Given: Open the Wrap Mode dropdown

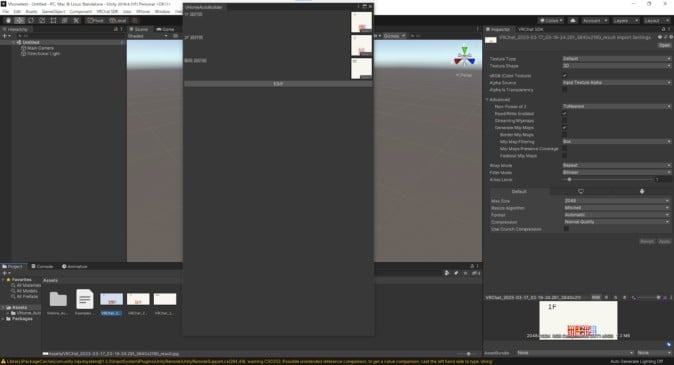Looking at the screenshot, I should coord(616,165).
